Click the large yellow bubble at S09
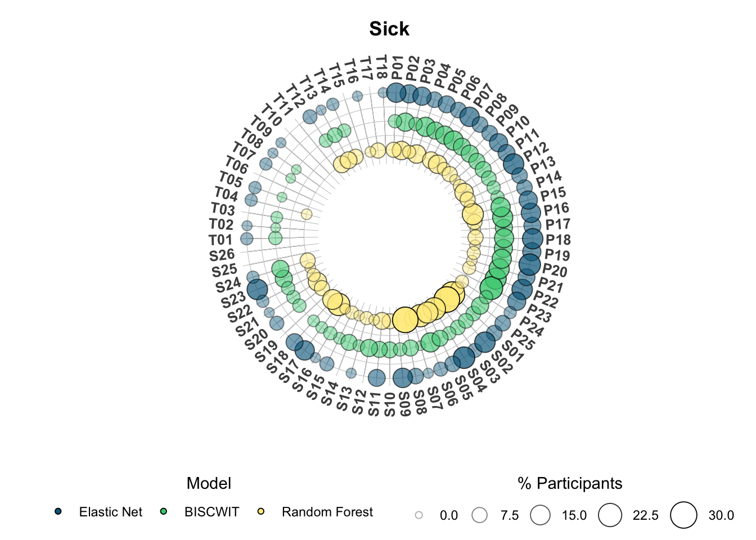This screenshot has width=756, height=540. pos(404,319)
